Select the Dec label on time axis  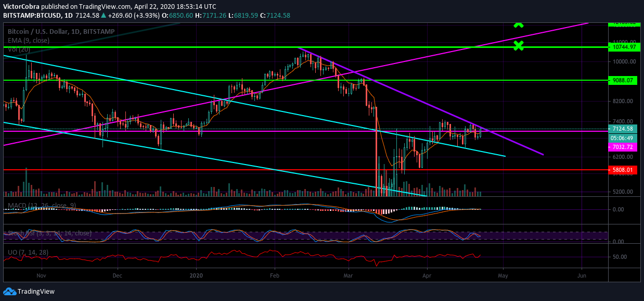tap(117, 274)
